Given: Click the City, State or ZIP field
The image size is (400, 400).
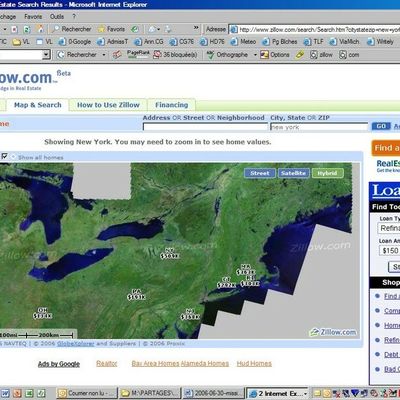Looking at the screenshot, I should point(319,127).
